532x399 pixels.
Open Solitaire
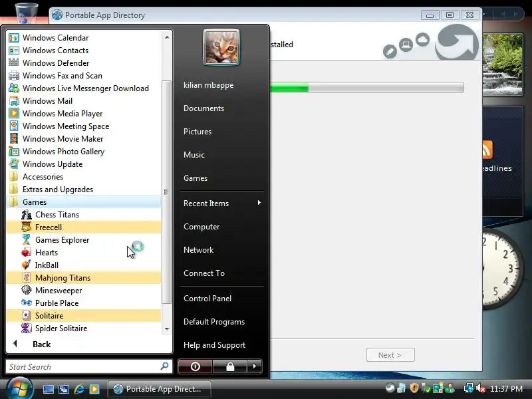coord(84,315)
